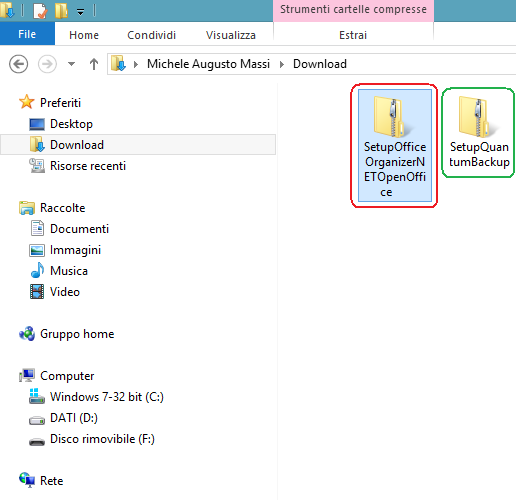516x500 pixels.
Task: Click Download in the address breadcrumb
Action: coord(320,64)
